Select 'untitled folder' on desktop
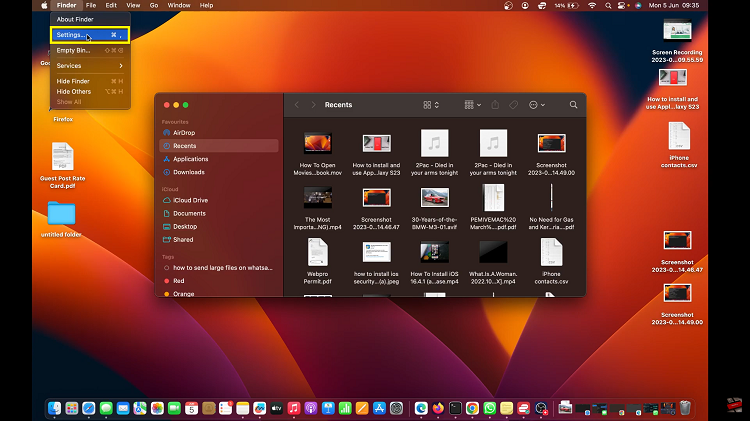 point(61,220)
